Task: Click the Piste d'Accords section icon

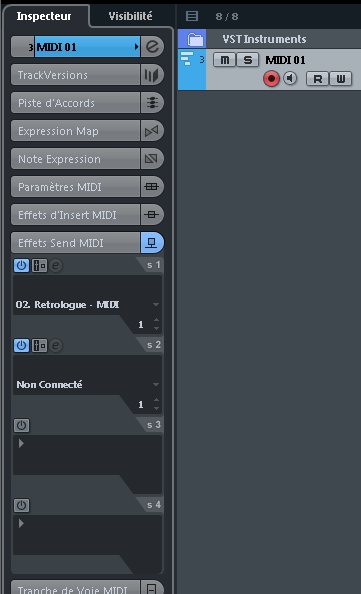Action: pyautogui.click(x=152, y=103)
